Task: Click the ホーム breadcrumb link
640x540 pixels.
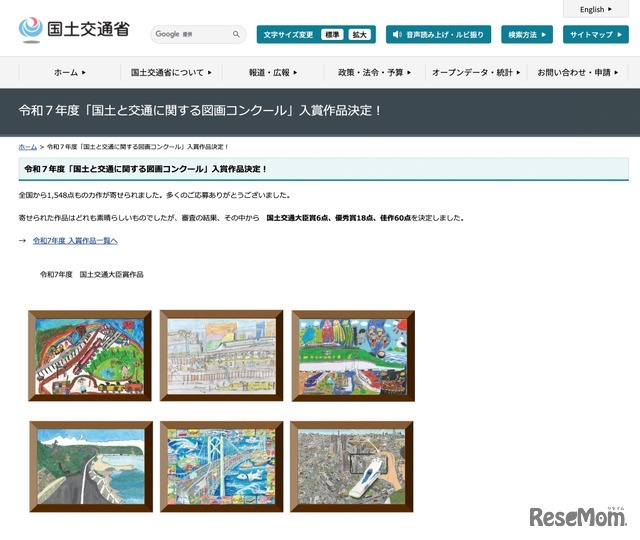Action: click(x=28, y=147)
